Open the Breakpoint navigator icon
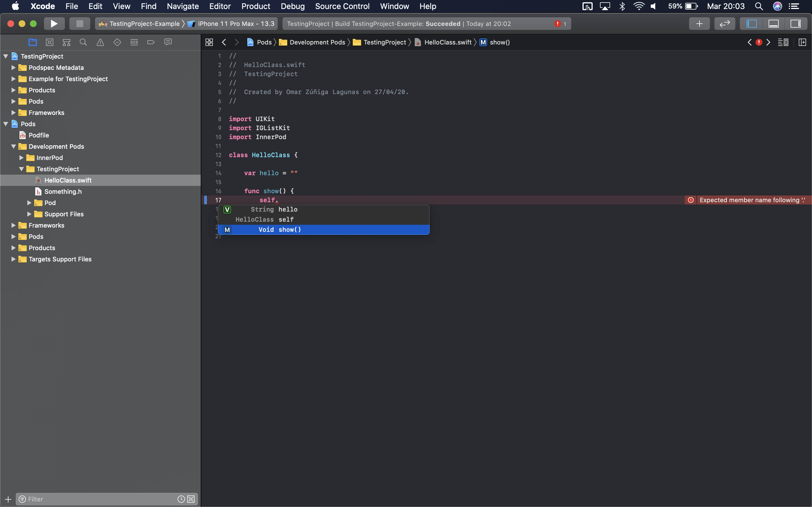 (151, 42)
